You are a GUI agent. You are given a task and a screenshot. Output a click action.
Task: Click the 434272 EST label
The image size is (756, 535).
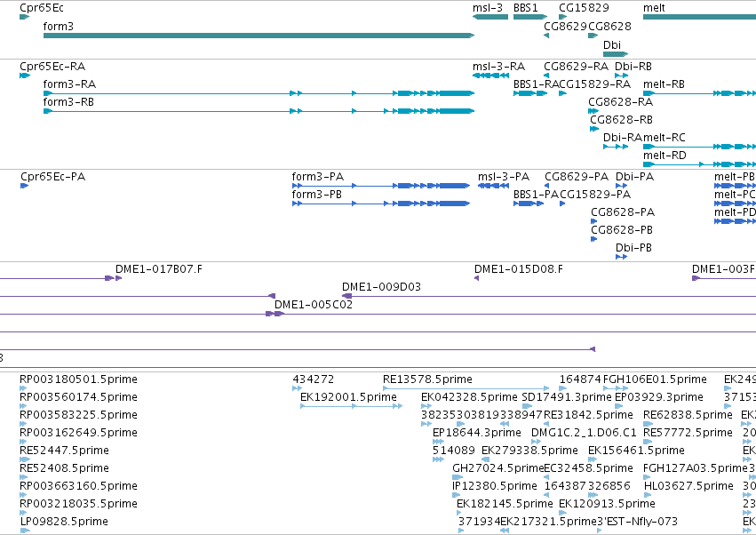(314, 379)
